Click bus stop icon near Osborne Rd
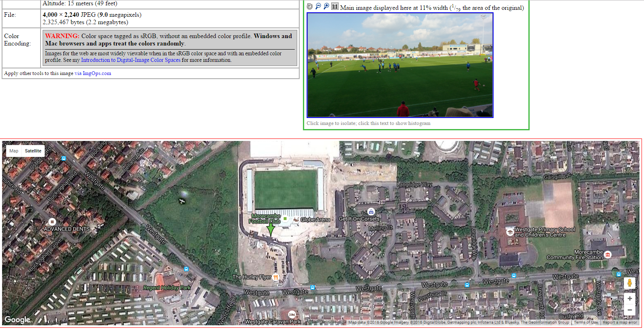 (x=64, y=158)
